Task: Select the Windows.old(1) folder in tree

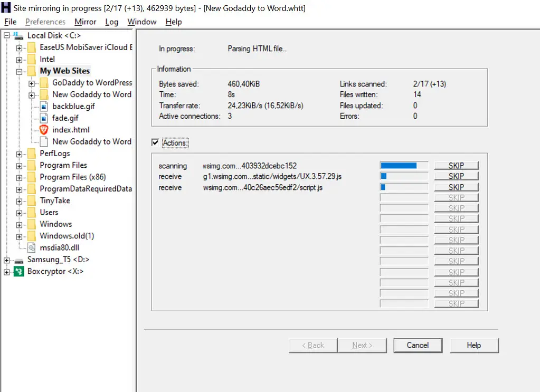Action: click(67, 236)
